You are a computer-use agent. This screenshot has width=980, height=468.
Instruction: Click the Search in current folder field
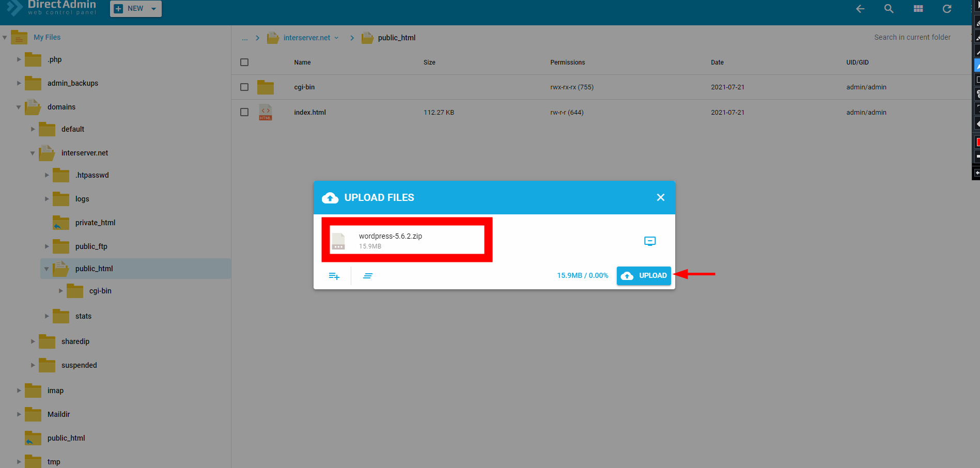pyautogui.click(x=912, y=37)
